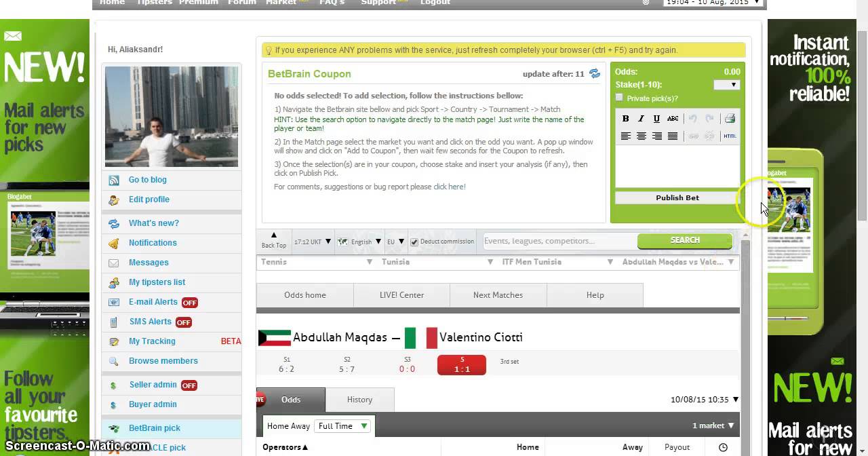
Task: Apply strikethrough (ABC) formatting
Action: (x=673, y=119)
